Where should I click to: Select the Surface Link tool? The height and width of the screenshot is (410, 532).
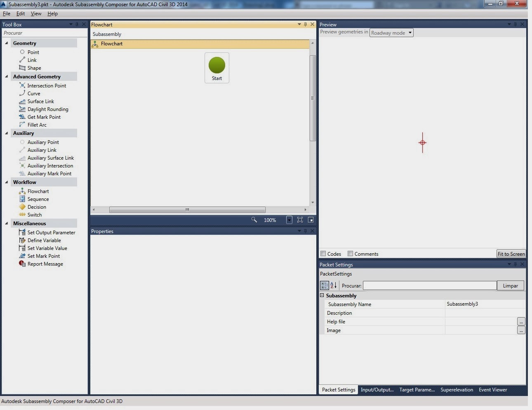tap(37, 101)
